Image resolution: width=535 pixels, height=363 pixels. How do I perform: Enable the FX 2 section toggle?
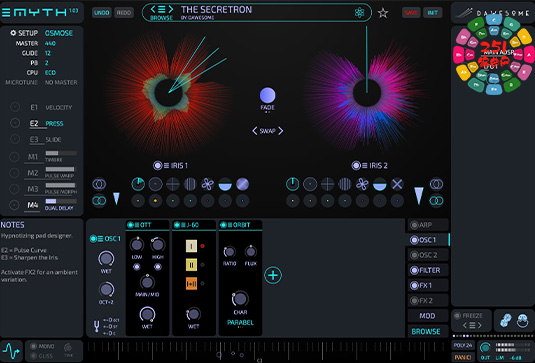tap(414, 301)
